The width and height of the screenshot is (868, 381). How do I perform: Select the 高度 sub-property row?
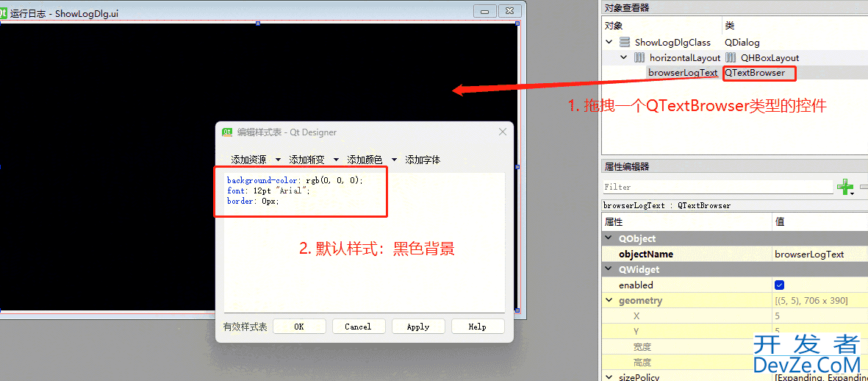coord(734,363)
